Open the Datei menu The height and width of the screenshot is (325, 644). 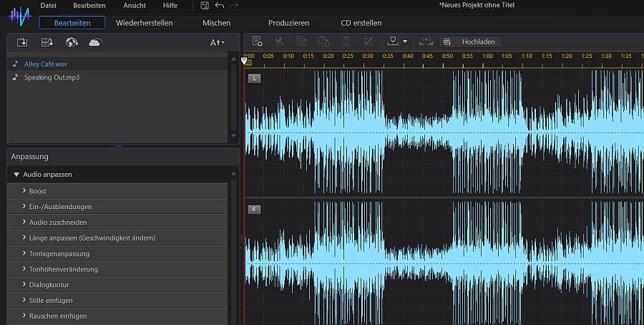[49, 6]
